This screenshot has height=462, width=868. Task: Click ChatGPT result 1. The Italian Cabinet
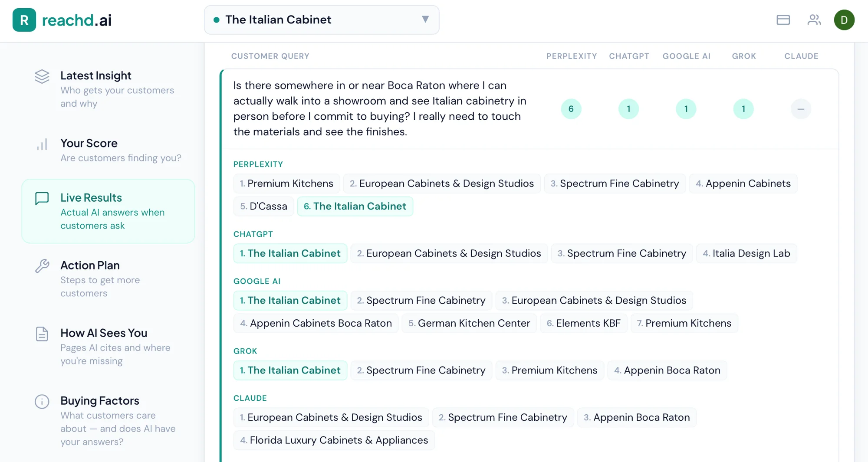click(x=290, y=253)
